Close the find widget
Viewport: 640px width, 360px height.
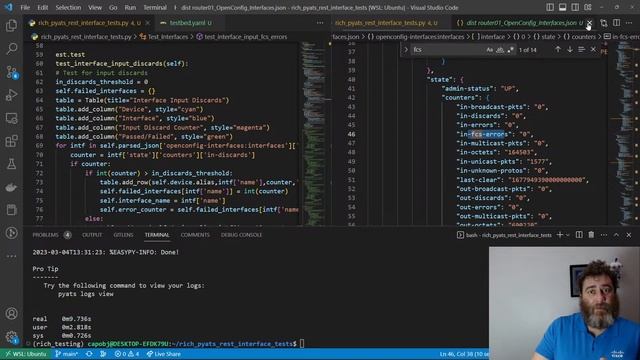(593, 49)
